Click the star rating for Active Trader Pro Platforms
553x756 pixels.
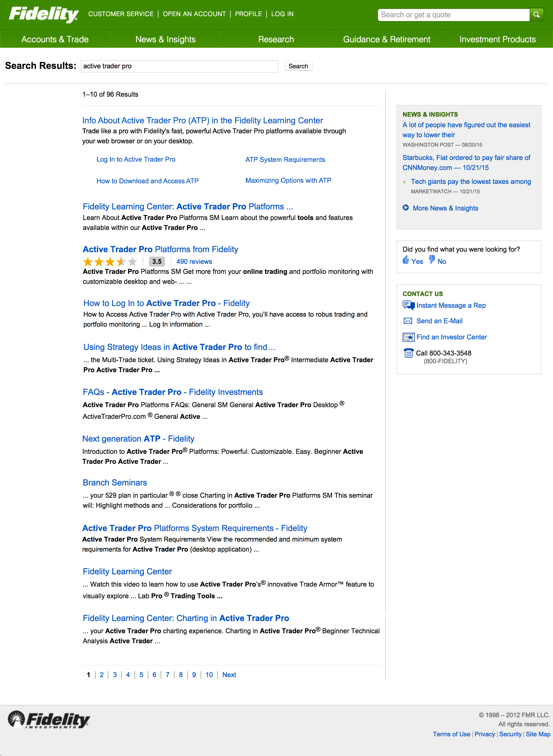[x=110, y=262]
